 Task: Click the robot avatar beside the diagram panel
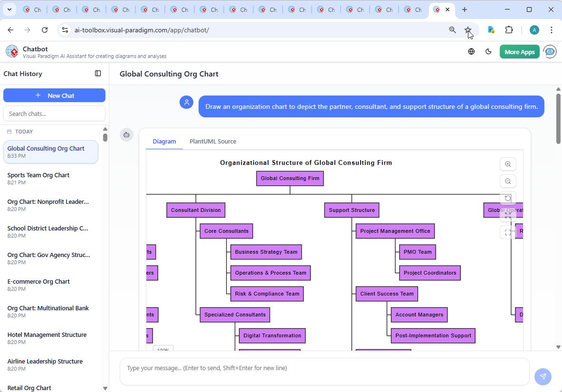126,134
